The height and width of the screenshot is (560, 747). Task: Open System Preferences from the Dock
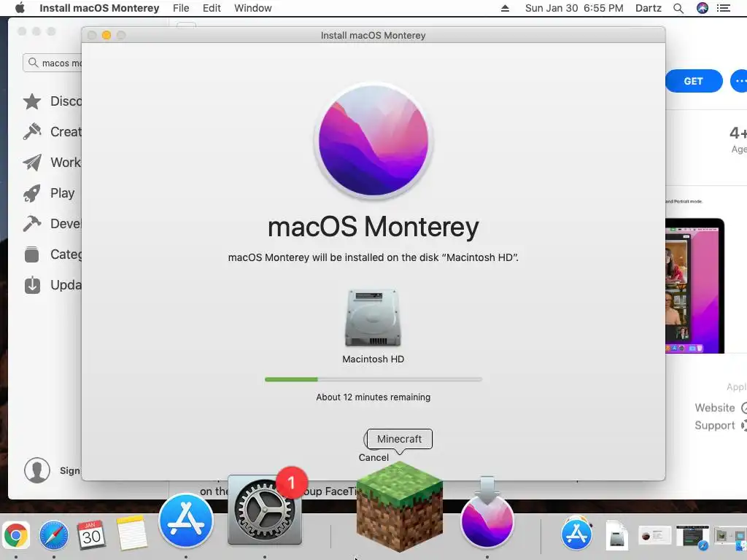pyautogui.click(x=265, y=510)
